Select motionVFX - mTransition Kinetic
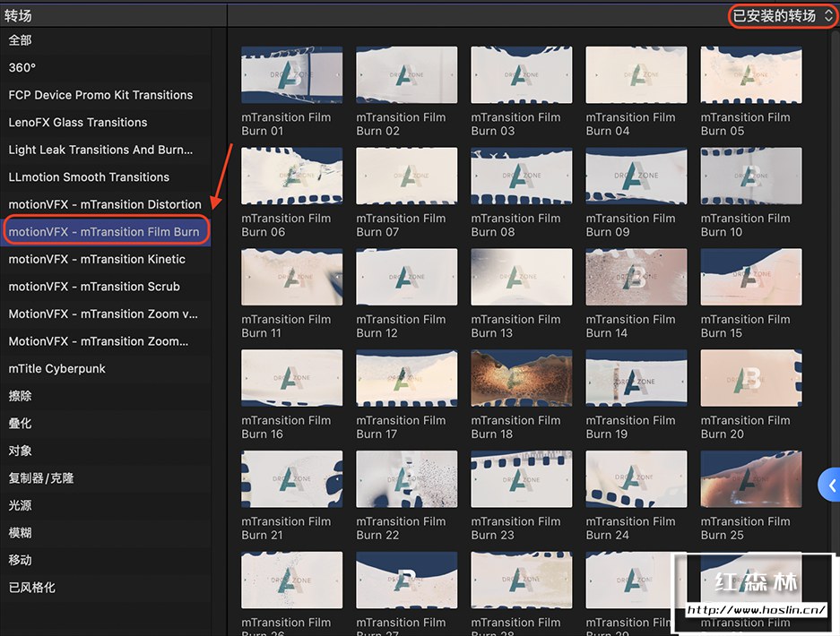This screenshot has width=840, height=636. pyautogui.click(x=106, y=259)
